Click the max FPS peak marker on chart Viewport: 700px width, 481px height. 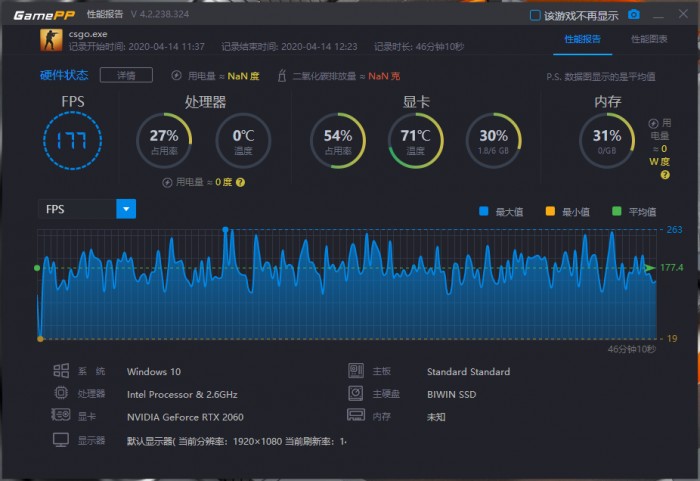point(225,230)
